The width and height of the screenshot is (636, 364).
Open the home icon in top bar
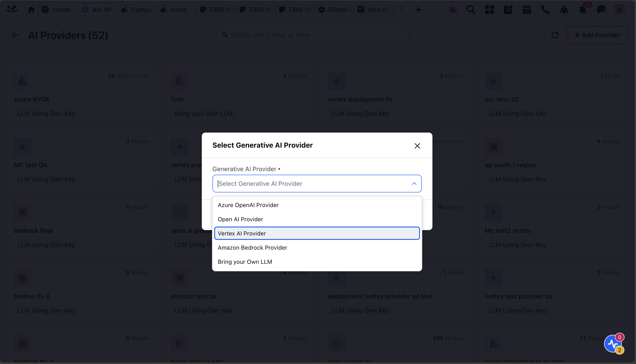click(x=31, y=10)
